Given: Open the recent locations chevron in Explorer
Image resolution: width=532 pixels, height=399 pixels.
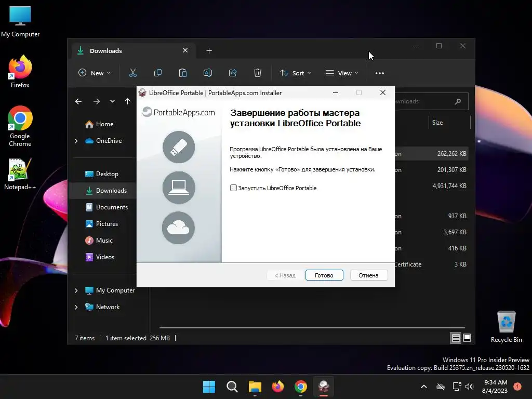Looking at the screenshot, I should point(112,101).
